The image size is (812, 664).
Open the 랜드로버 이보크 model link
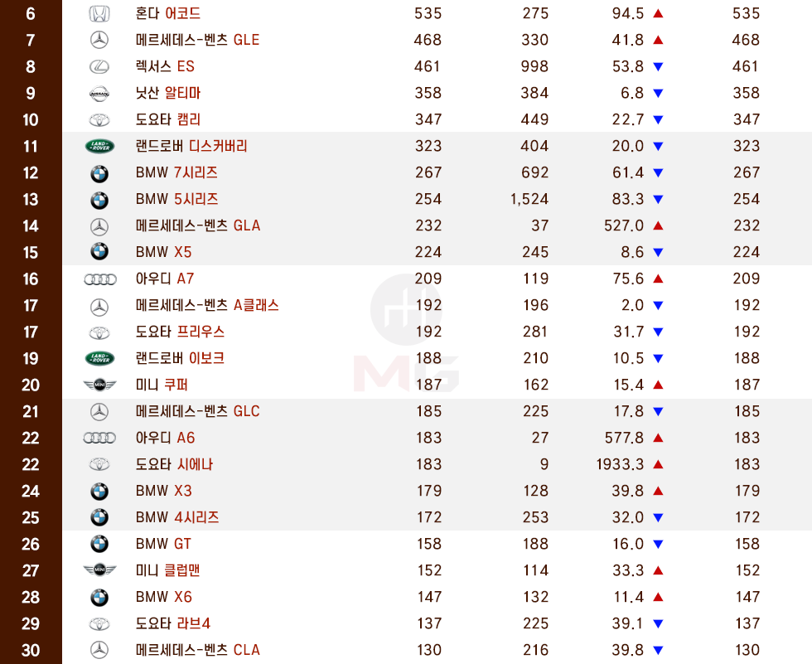[180, 358]
